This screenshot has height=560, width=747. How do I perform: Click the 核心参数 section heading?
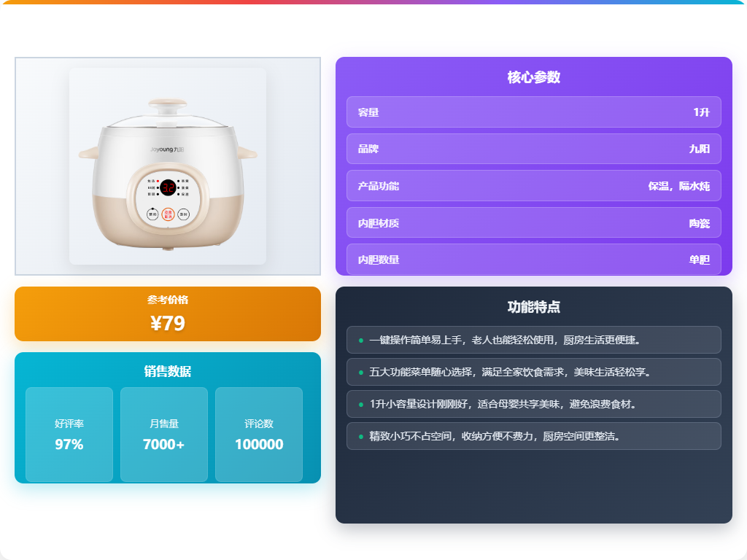point(533,77)
